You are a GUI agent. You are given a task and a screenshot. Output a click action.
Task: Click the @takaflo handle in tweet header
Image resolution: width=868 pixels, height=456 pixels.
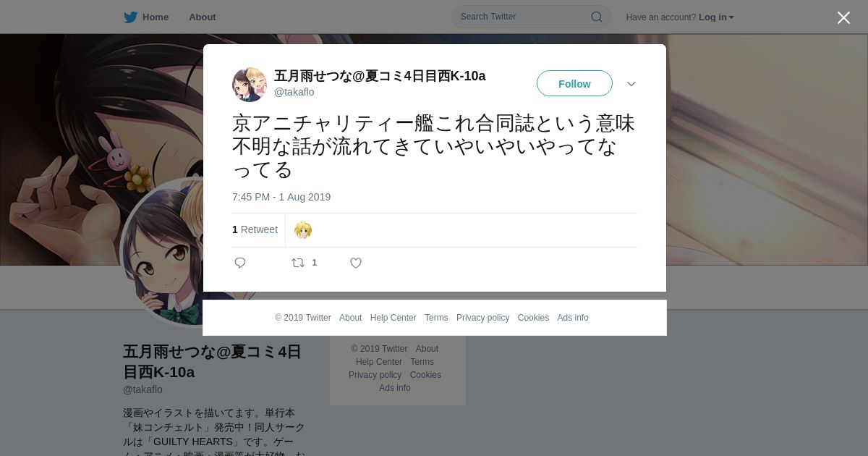294,92
